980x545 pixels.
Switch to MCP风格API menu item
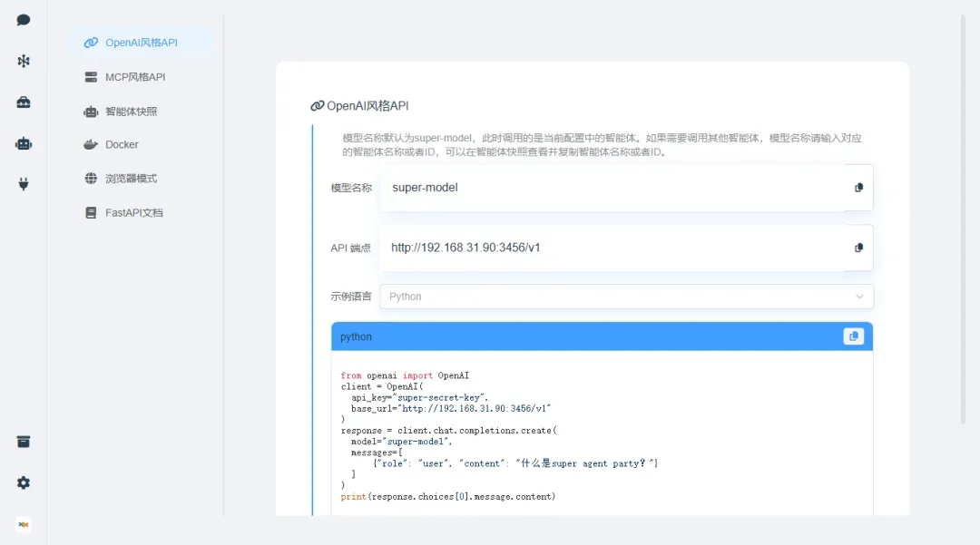click(x=135, y=77)
